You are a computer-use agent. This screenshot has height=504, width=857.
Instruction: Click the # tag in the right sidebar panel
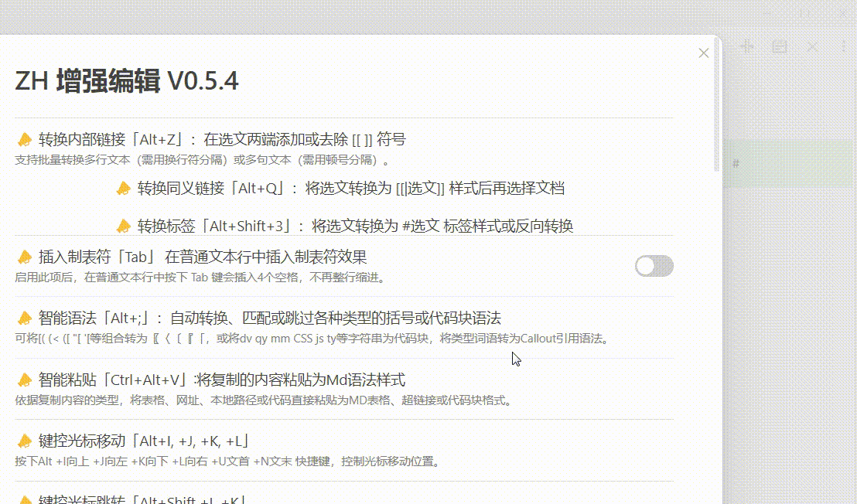point(736,163)
